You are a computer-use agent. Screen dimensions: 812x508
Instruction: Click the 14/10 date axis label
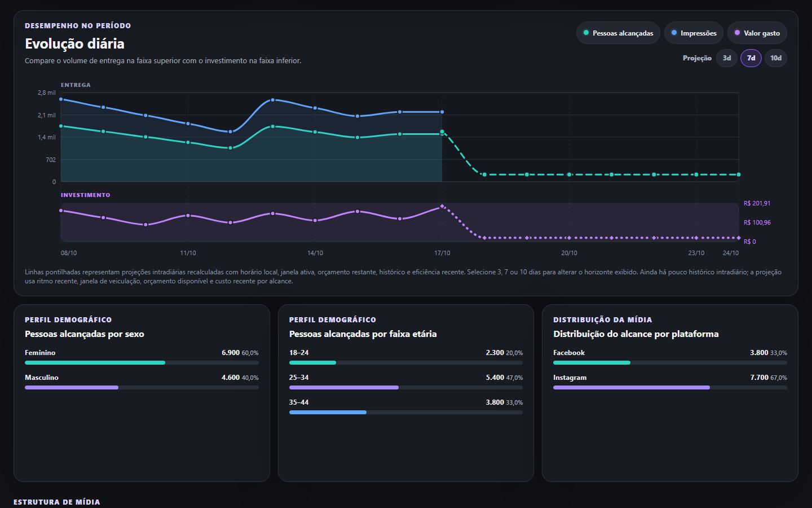(315, 253)
